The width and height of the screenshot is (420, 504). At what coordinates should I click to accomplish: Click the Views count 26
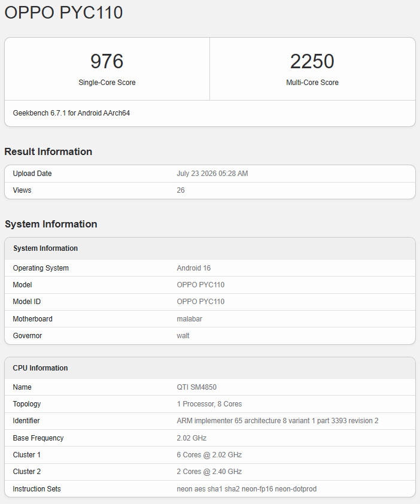tap(181, 190)
